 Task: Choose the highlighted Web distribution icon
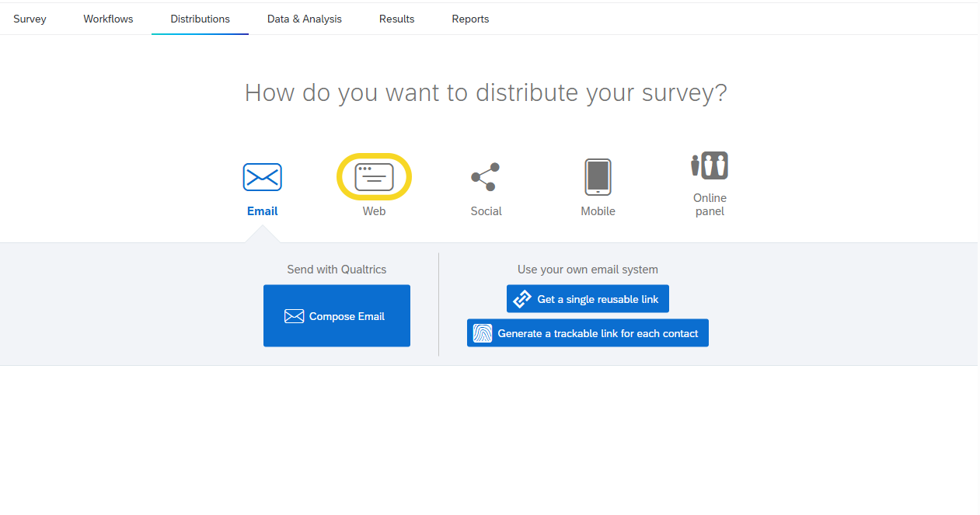coord(374,177)
